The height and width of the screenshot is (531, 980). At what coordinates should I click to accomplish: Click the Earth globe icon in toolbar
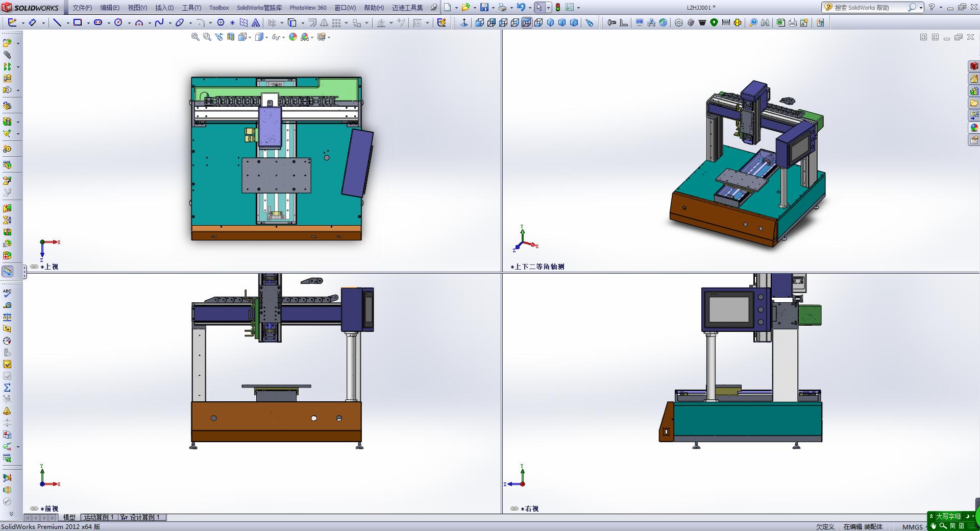tap(663, 22)
